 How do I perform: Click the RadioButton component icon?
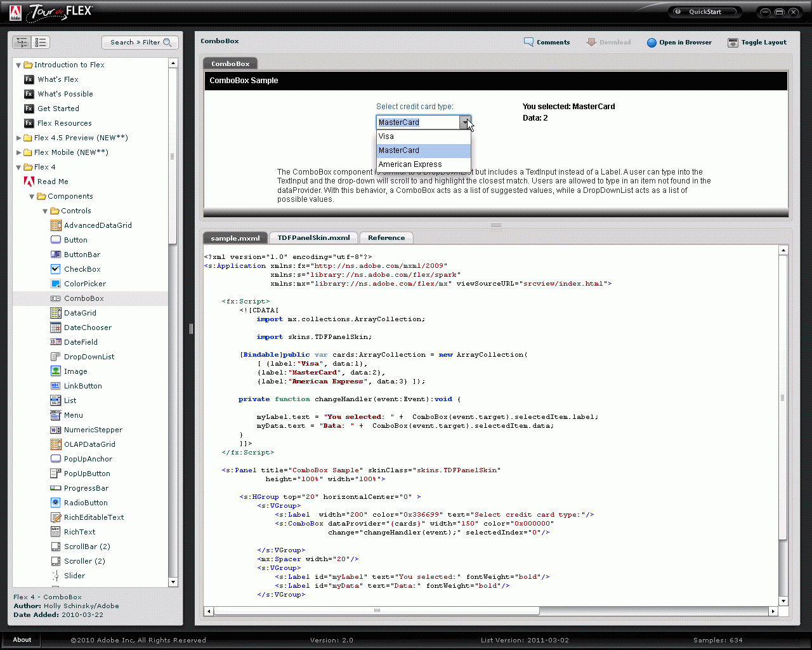pyautogui.click(x=56, y=503)
